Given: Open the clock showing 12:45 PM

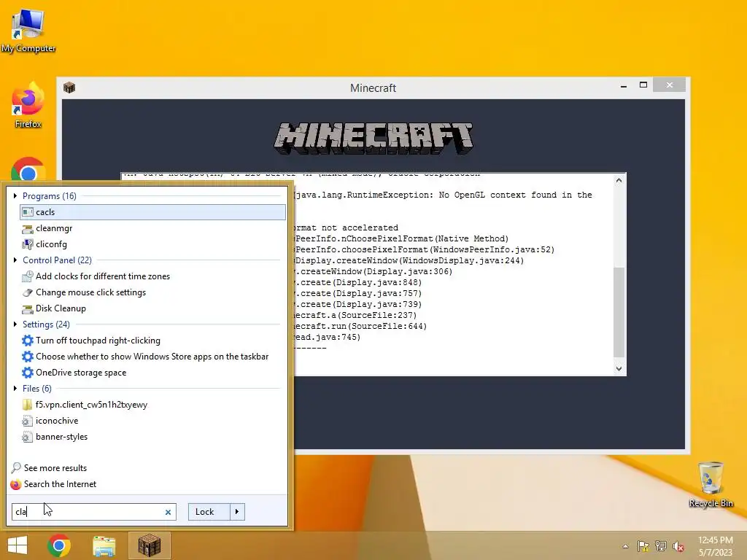Looking at the screenshot, I should tap(715, 546).
